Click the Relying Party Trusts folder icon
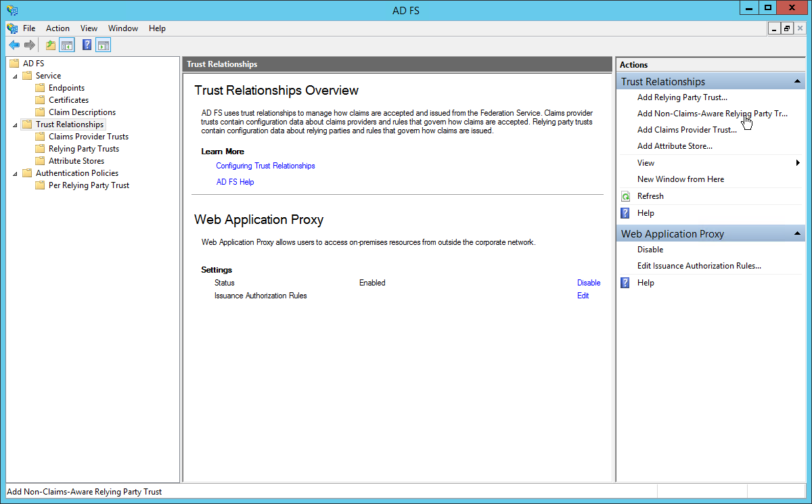This screenshot has width=812, height=504. click(x=40, y=149)
